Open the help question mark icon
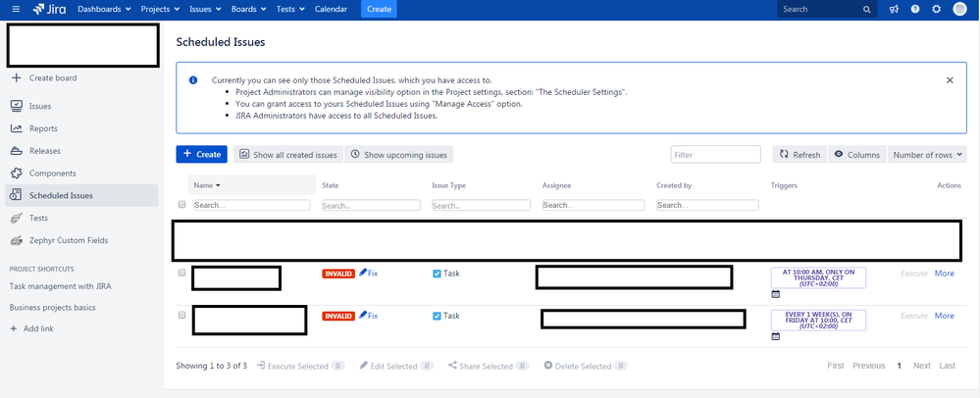Viewport: 980px width, 398px height. [x=915, y=10]
